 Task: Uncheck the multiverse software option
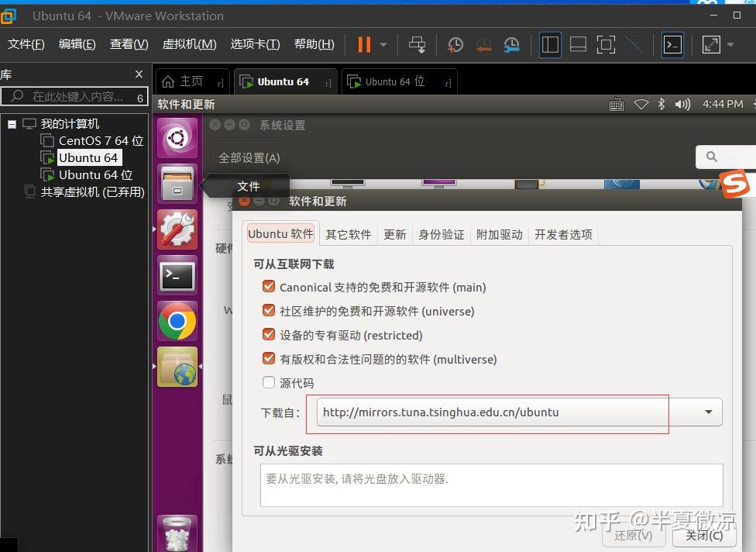268,358
